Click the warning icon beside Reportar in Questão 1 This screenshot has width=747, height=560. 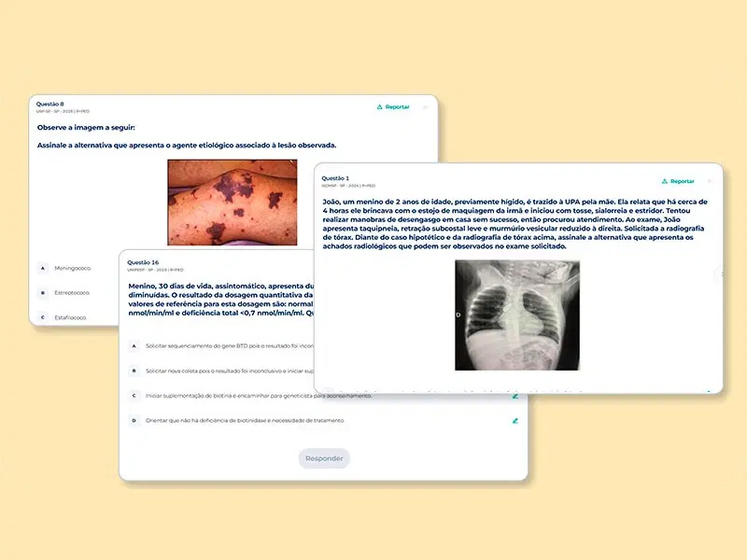[664, 181]
